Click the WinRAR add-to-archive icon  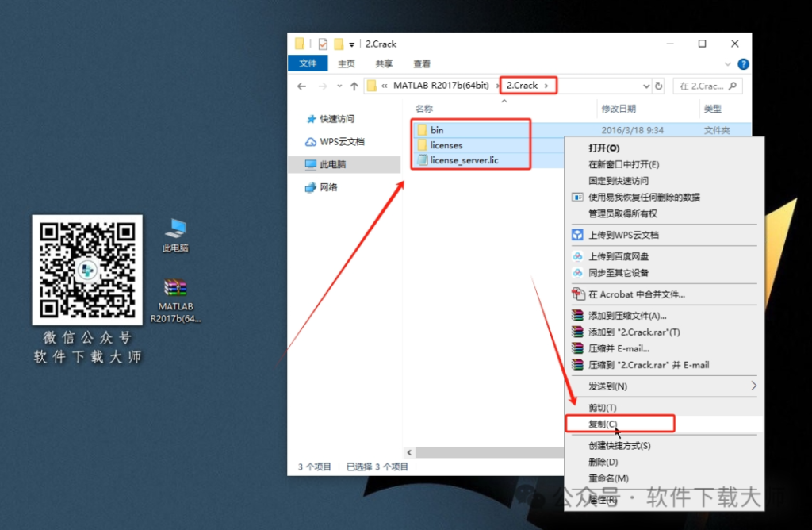tap(576, 314)
